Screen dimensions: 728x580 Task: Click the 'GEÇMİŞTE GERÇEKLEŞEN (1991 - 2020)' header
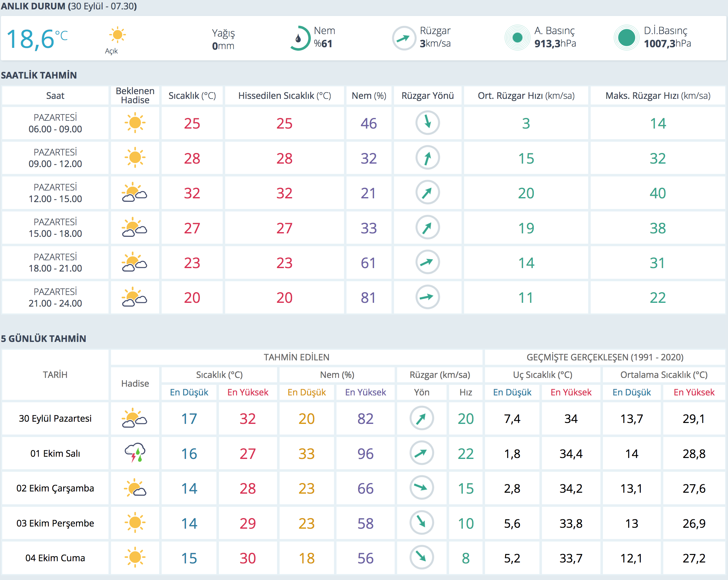(605, 357)
